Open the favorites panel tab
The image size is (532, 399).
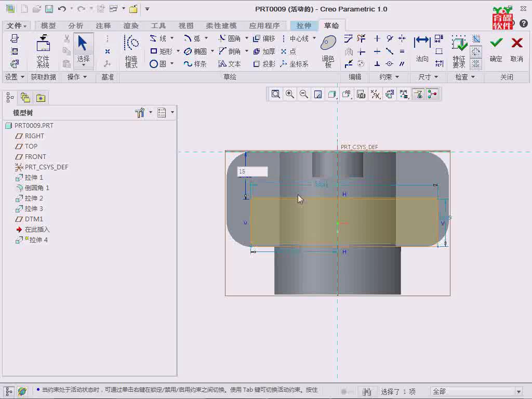pyautogui.click(x=41, y=98)
